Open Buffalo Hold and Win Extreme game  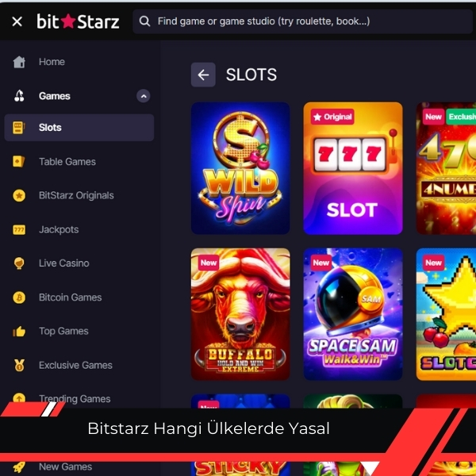tap(240, 314)
